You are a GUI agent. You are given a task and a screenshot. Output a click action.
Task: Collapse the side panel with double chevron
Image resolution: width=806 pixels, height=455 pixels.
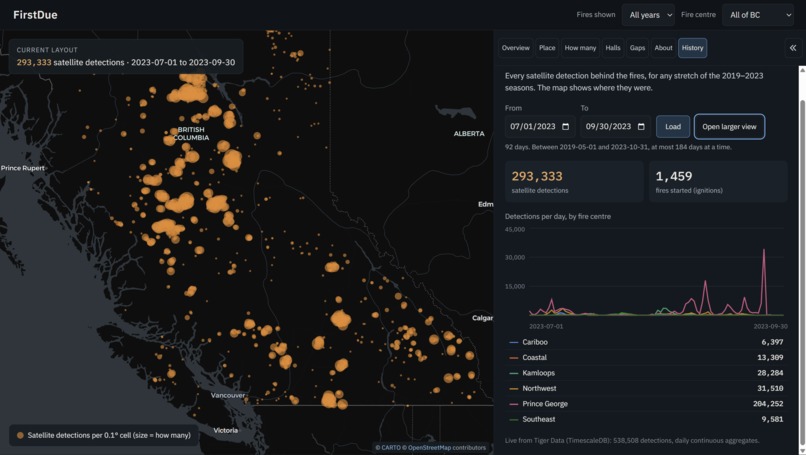(793, 48)
